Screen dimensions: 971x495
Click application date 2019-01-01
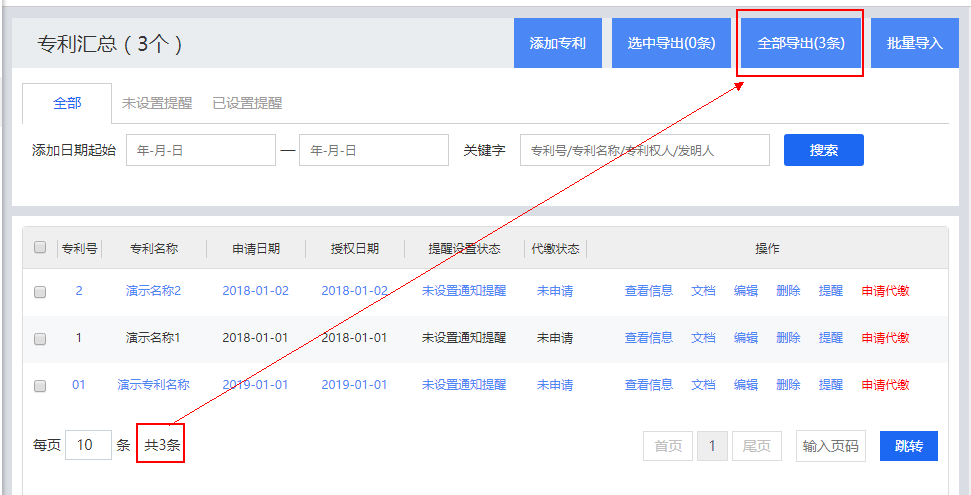(x=256, y=385)
